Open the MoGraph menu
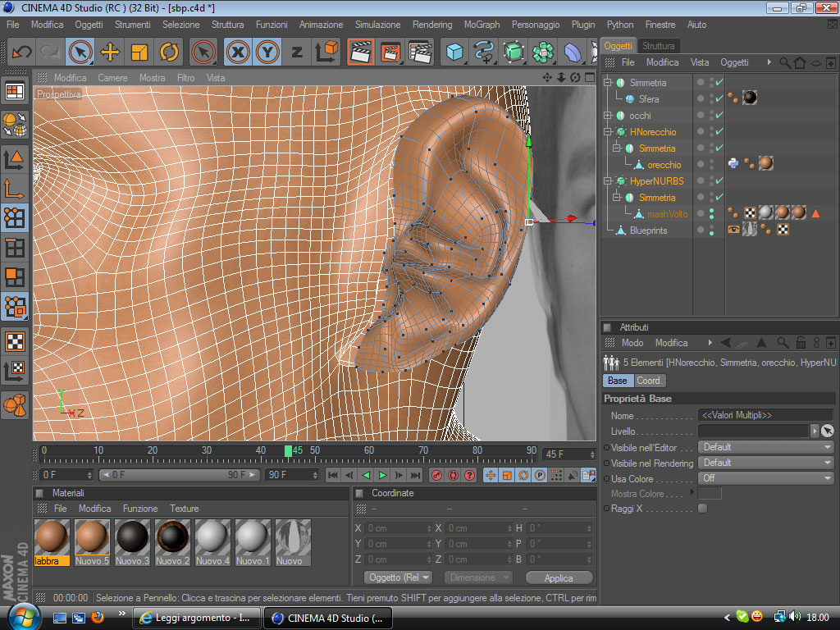Screen dimensions: 840x630 482,25
